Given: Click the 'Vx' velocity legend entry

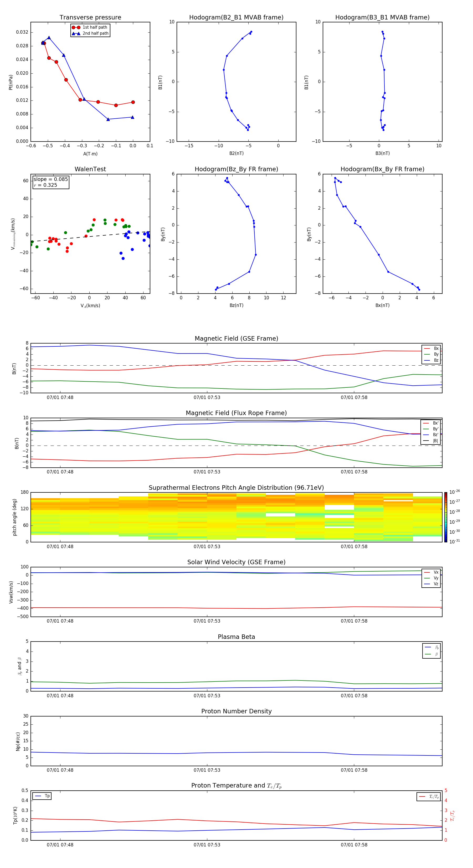Looking at the screenshot, I should pos(431,572).
